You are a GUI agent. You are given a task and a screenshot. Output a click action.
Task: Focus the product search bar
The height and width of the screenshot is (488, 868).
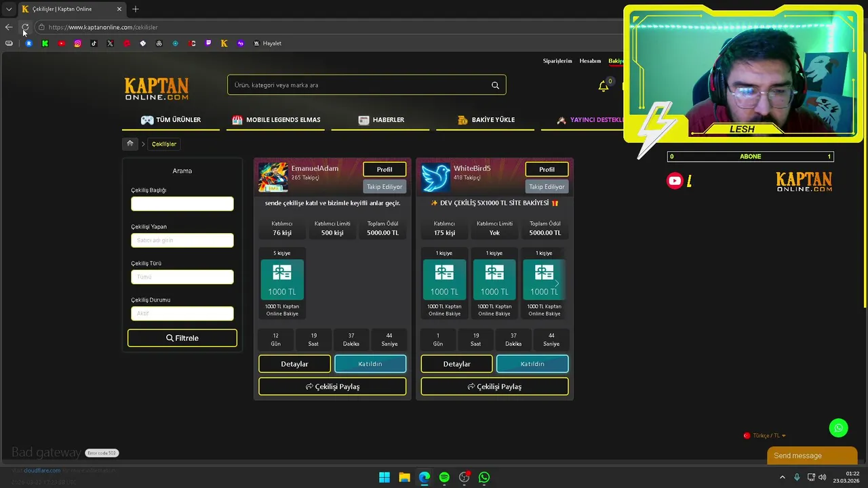click(x=366, y=85)
